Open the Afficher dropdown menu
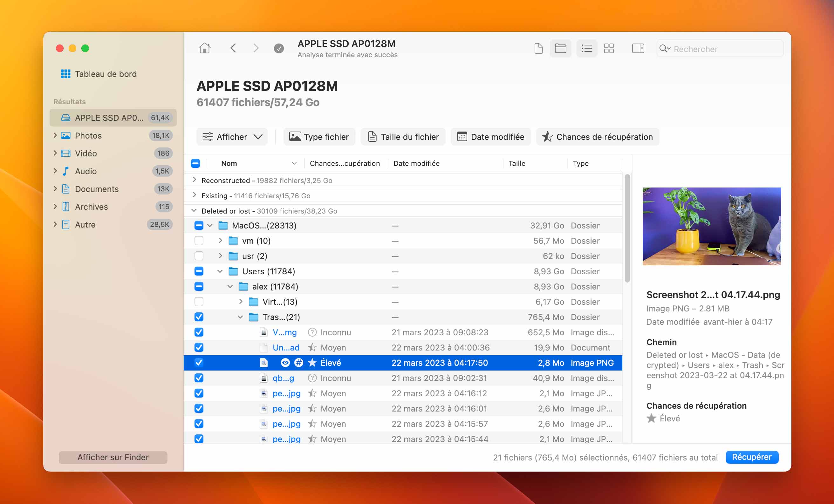This screenshot has height=504, width=834. coord(232,137)
